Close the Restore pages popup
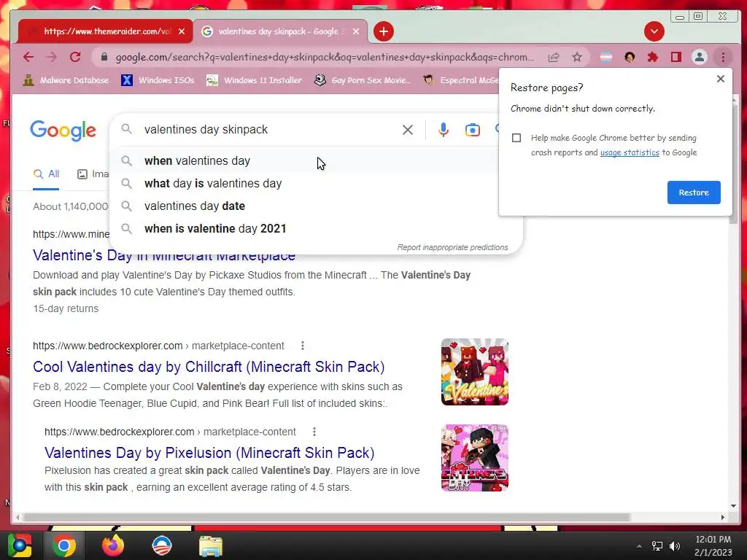This screenshot has width=747, height=560. 720,79
